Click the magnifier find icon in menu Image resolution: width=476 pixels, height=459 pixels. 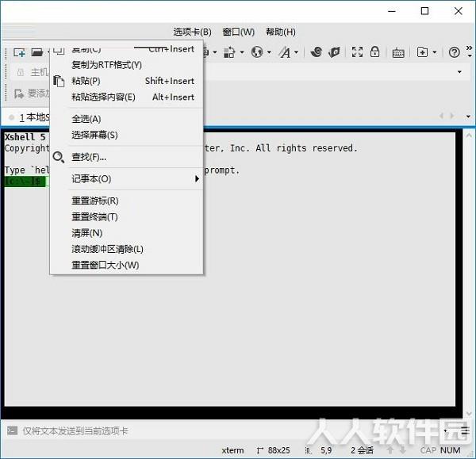[58, 157]
